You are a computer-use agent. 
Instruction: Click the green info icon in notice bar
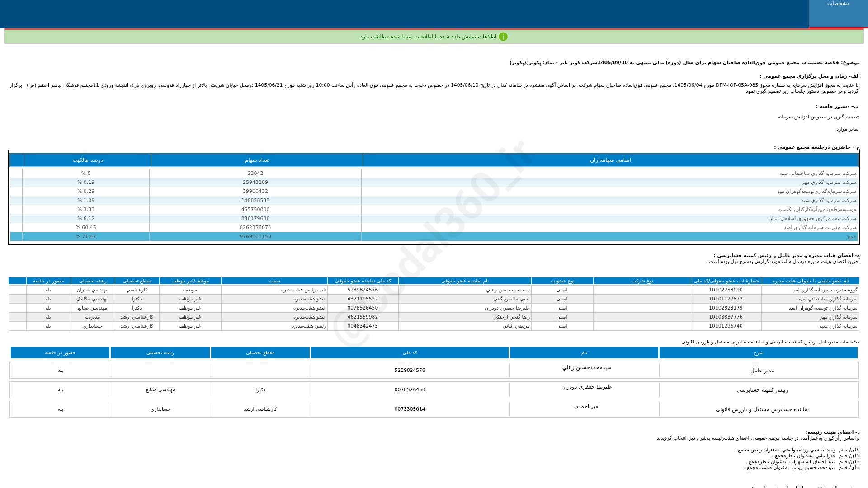503,37
